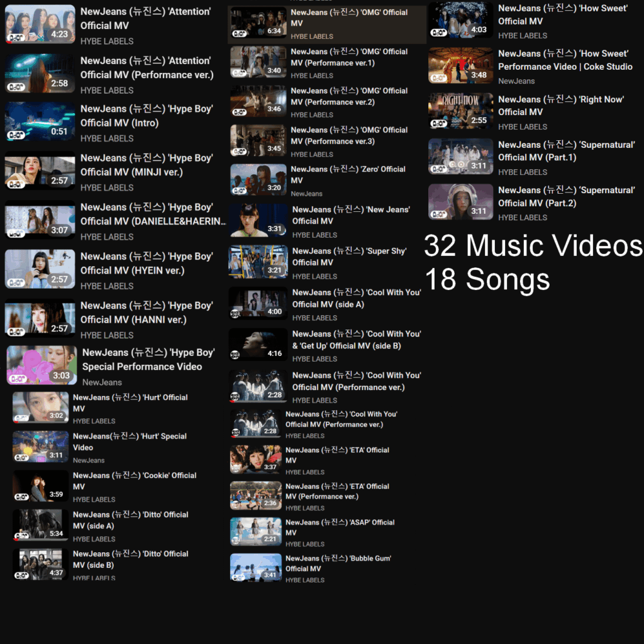644x644 pixels.
Task: Open the 'Supernatural' Official MV (Part.1) thumbnail
Action: tap(461, 156)
